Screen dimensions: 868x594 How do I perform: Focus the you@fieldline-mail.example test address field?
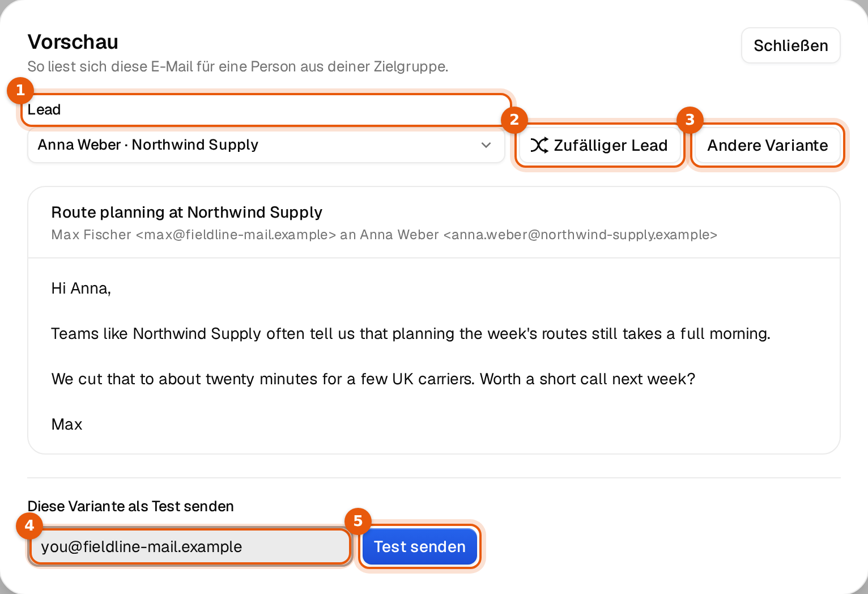[190, 546]
